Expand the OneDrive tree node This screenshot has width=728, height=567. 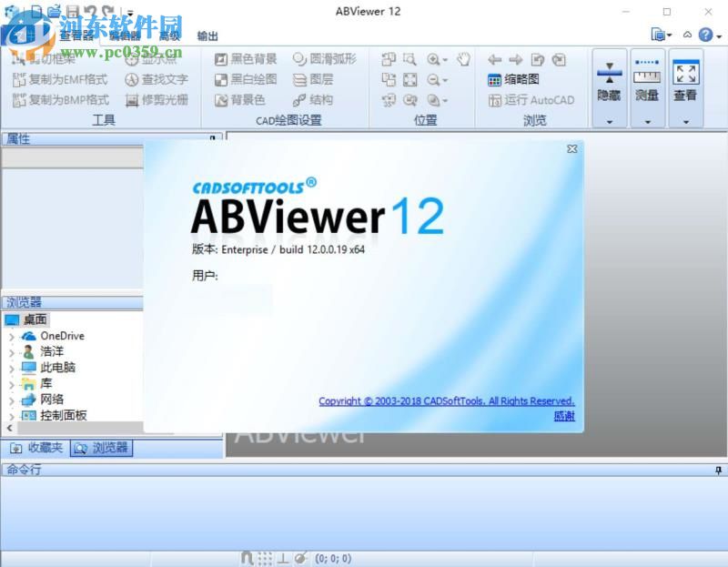tap(11, 336)
